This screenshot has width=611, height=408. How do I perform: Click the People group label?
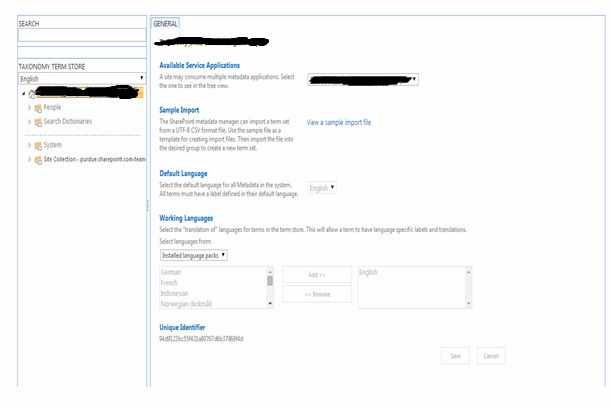52,107
